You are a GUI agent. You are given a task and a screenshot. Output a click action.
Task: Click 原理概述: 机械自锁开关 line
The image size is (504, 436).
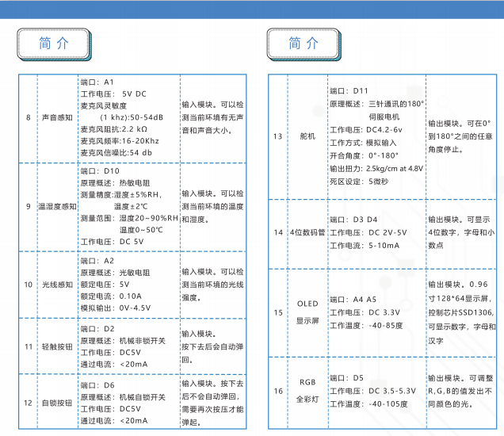(x=123, y=397)
